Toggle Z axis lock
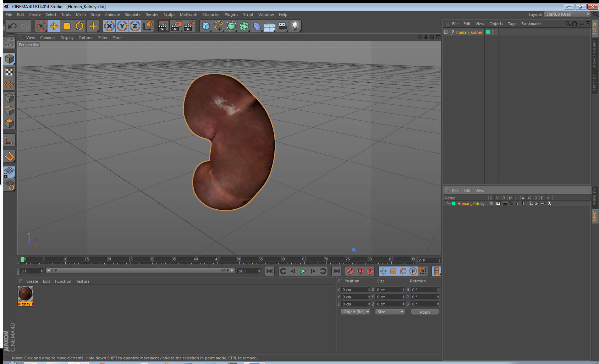Image resolution: width=599 pixels, height=364 pixels. (x=135, y=26)
